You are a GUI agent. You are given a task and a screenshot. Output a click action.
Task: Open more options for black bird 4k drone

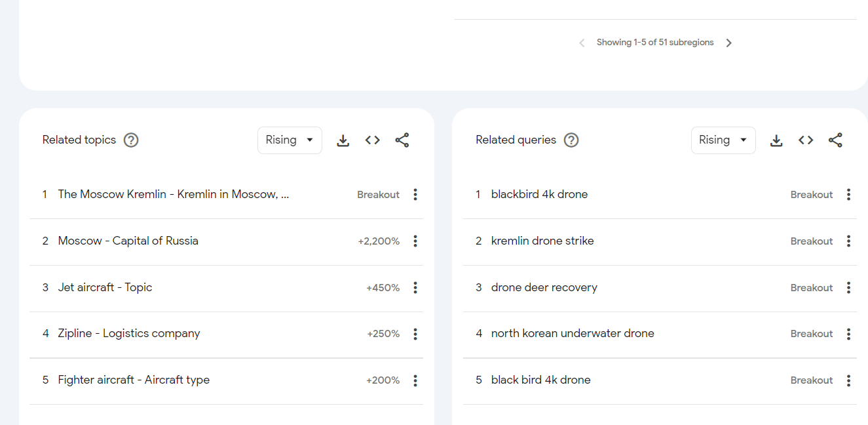coord(848,380)
